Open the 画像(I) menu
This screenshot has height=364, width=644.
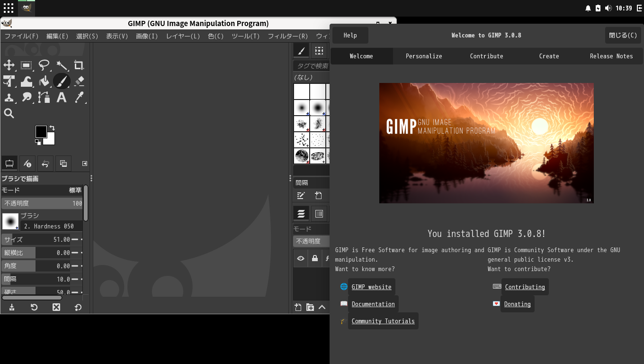pyautogui.click(x=147, y=36)
